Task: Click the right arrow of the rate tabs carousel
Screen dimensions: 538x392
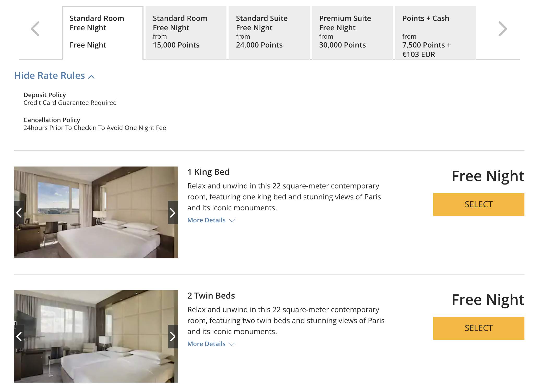Action: coord(503,29)
